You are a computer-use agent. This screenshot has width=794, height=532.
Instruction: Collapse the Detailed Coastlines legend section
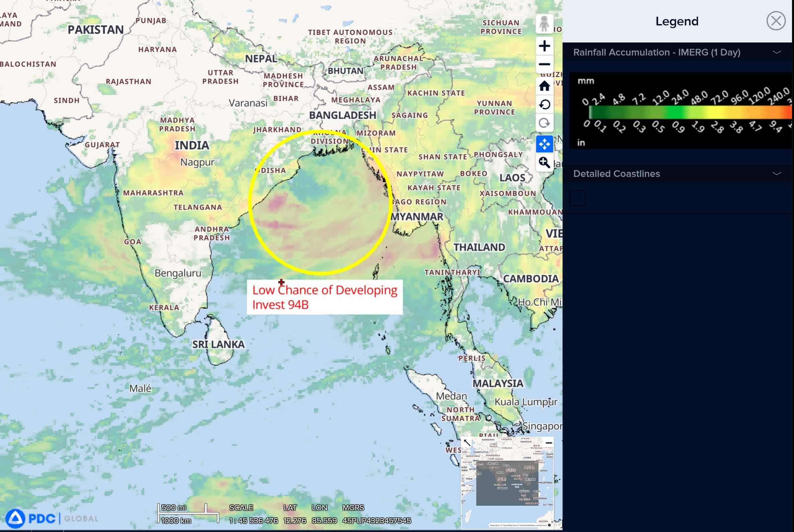coord(777,174)
